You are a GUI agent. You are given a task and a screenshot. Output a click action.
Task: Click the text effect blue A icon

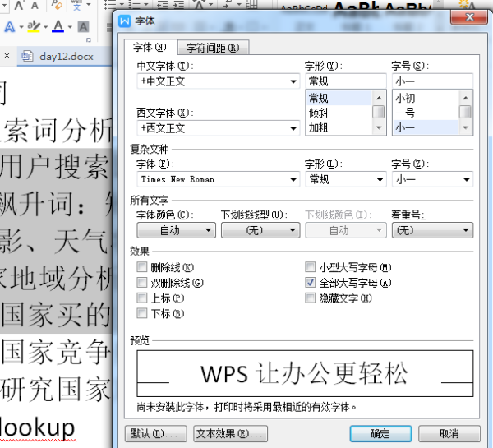click(10, 27)
